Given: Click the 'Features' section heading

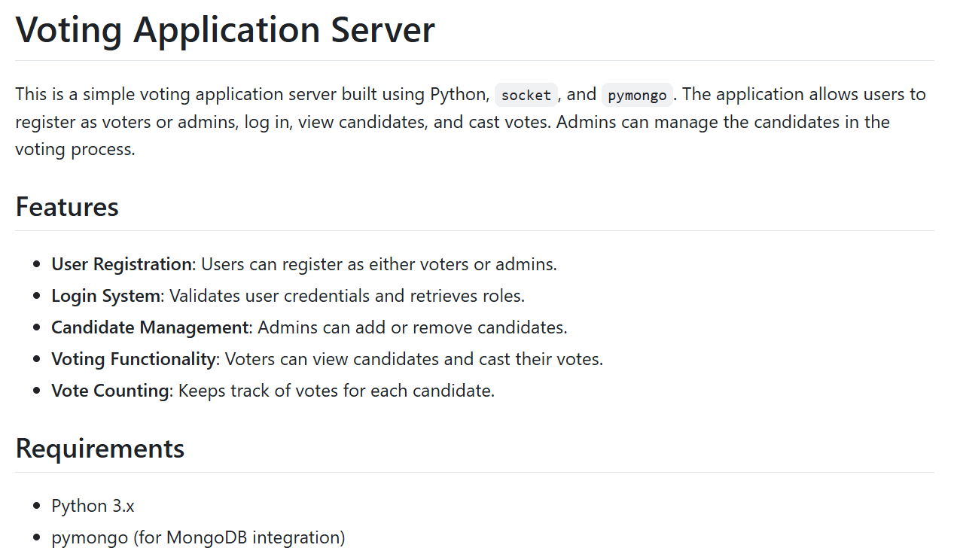Looking at the screenshot, I should (x=67, y=206).
